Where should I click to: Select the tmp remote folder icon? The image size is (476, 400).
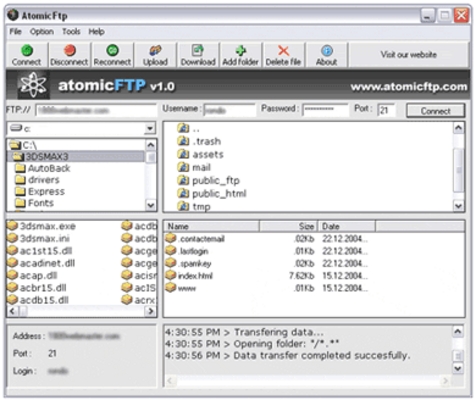pyautogui.click(x=183, y=206)
